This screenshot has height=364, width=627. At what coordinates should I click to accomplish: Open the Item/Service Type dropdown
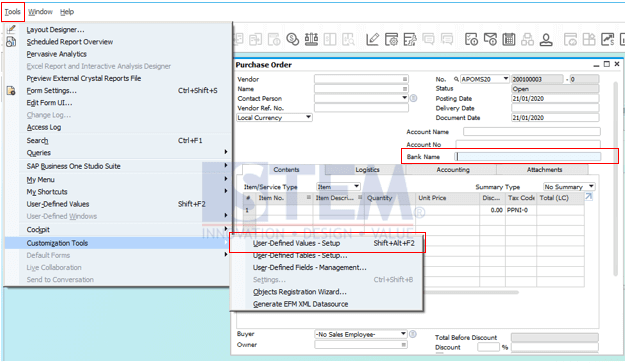click(356, 186)
